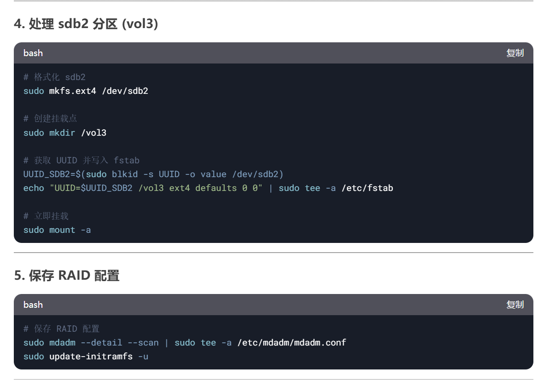Click the 'sudo mdadm --detail --scan' command
Viewport: 538px width, 392px height.
tap(91, 343)
